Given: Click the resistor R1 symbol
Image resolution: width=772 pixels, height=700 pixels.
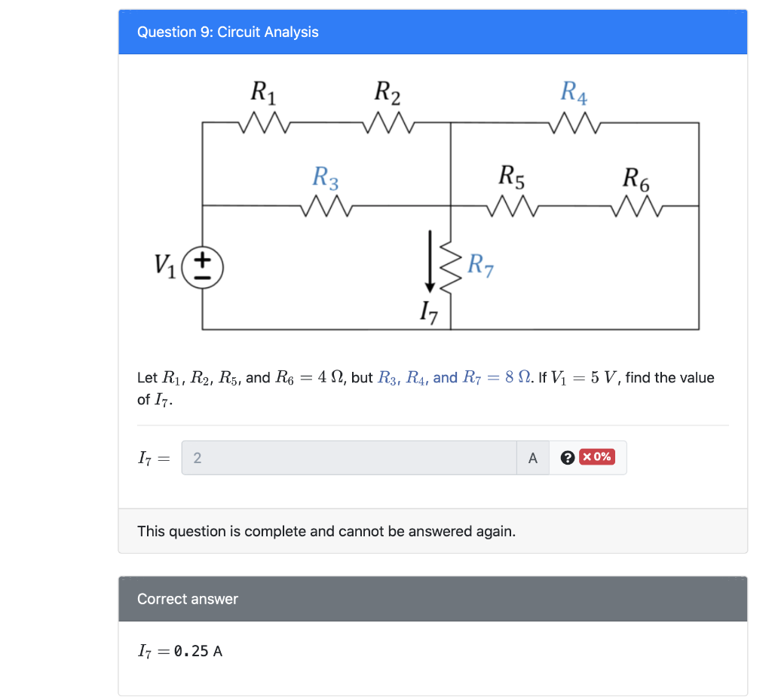Looking at the screenshot, I should pos(263,123).
